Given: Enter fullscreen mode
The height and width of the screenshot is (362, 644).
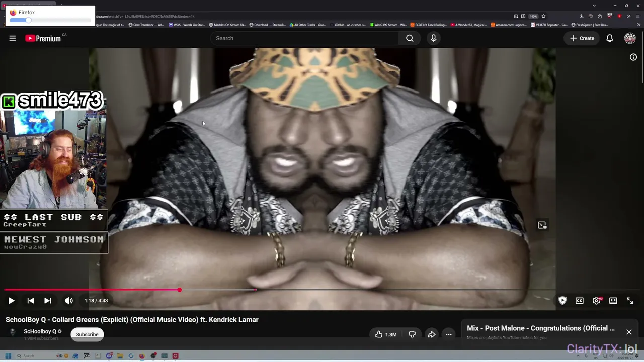Looking at the screenshot, I should point(630,301).
